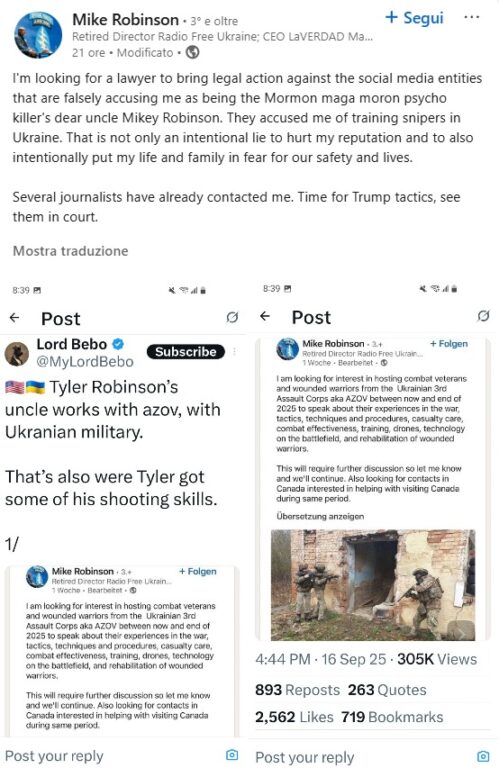Tap the back arrow in right Post screen

(x=265, y=316)
